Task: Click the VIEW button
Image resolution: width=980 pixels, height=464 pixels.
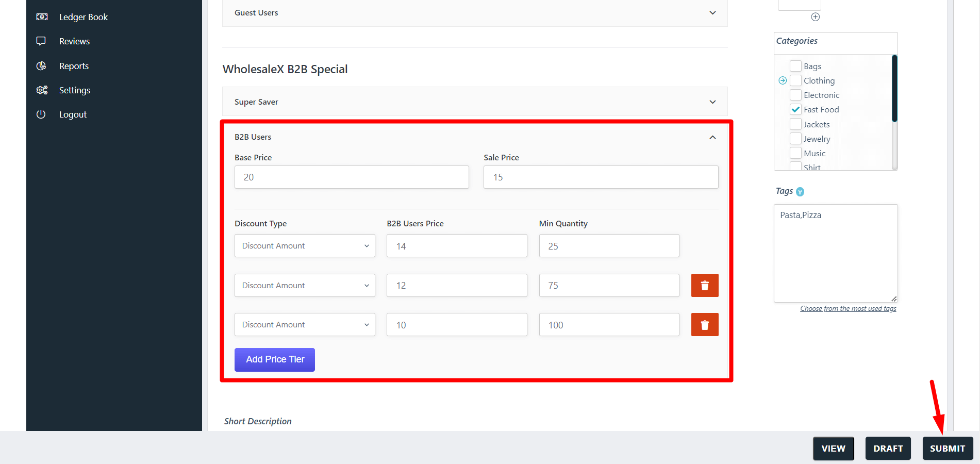Action: (834, 449)
